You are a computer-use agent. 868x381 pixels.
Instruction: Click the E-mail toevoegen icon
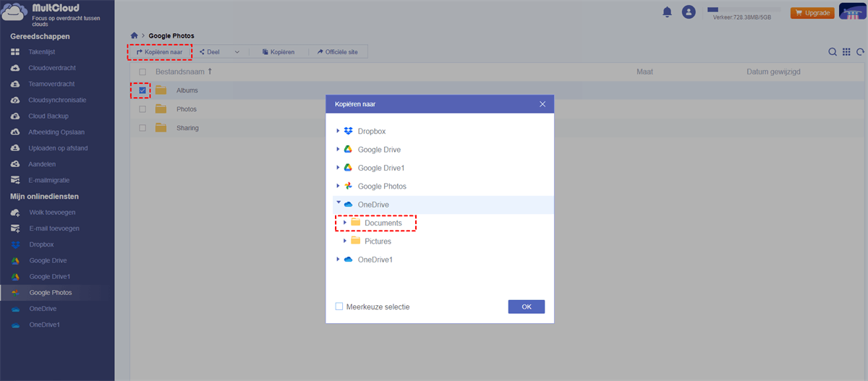coord(14,228)
